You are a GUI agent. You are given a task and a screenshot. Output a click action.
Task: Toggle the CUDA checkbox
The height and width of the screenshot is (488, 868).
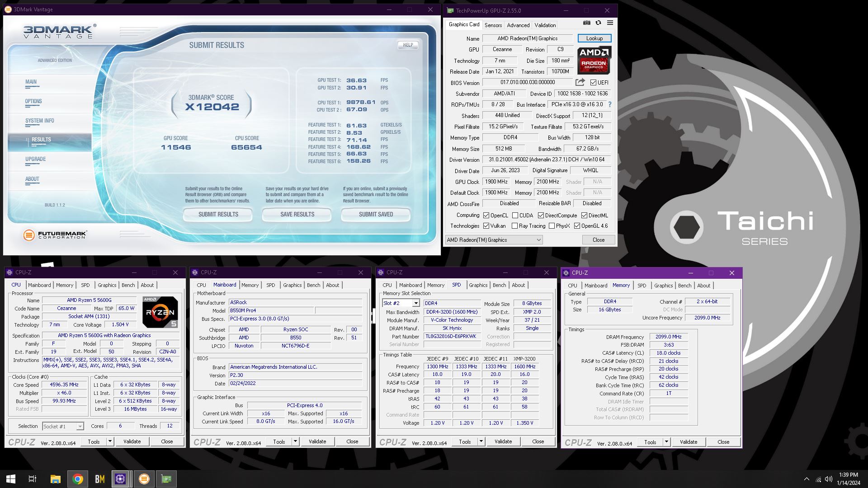tap(515, 216)
